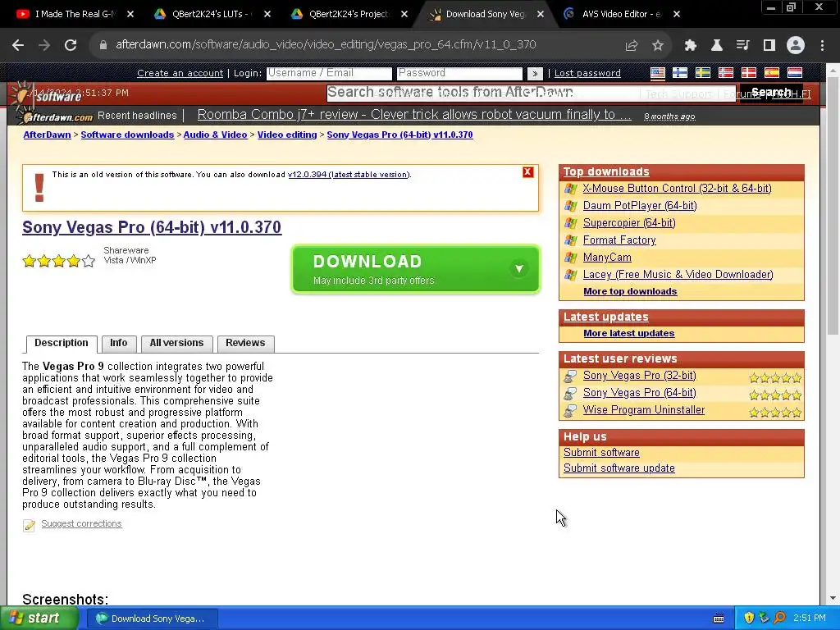Click the magnifier icon in system tray
The image size is (840, 630).
[x=779, y=618]
